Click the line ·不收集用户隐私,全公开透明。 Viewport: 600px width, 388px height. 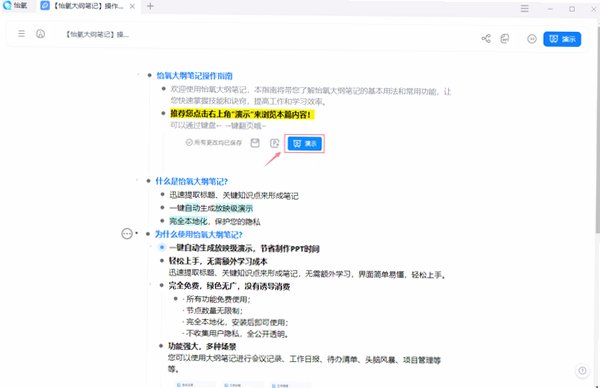click(x=235, y=334)
